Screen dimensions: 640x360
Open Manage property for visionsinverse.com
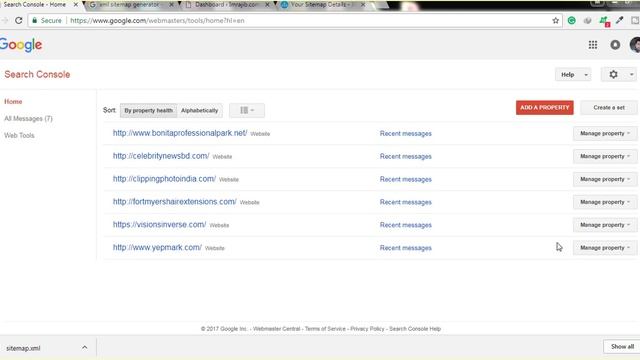coord(605,225)
